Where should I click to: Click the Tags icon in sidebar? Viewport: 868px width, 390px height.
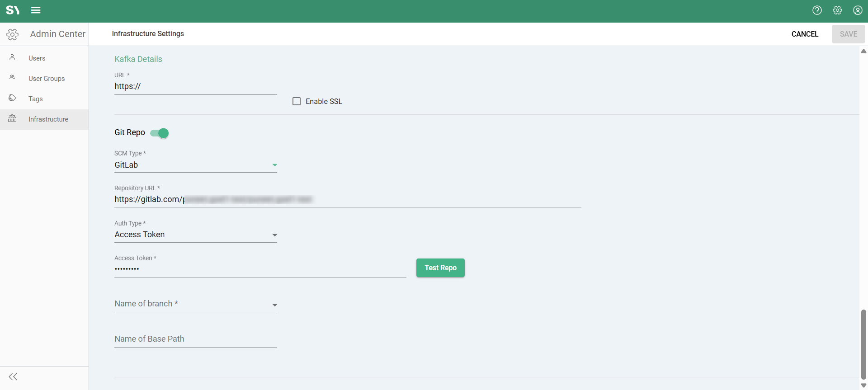tap(12, 98)
